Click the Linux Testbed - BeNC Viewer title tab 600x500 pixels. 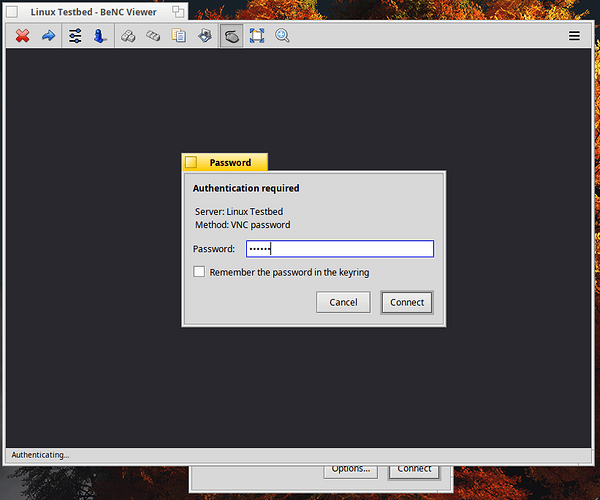coord(93,12)
